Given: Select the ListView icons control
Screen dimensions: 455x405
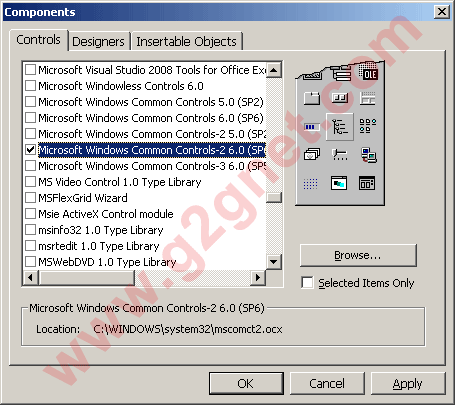Looking at the screenshot, I should tap(368, 126).
